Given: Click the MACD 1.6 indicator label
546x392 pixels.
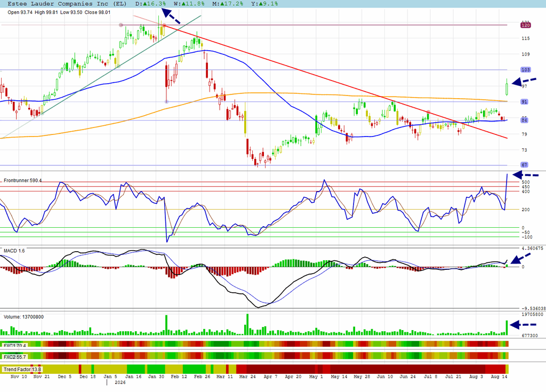Looking at the screenshot, I should coord(14,251).
